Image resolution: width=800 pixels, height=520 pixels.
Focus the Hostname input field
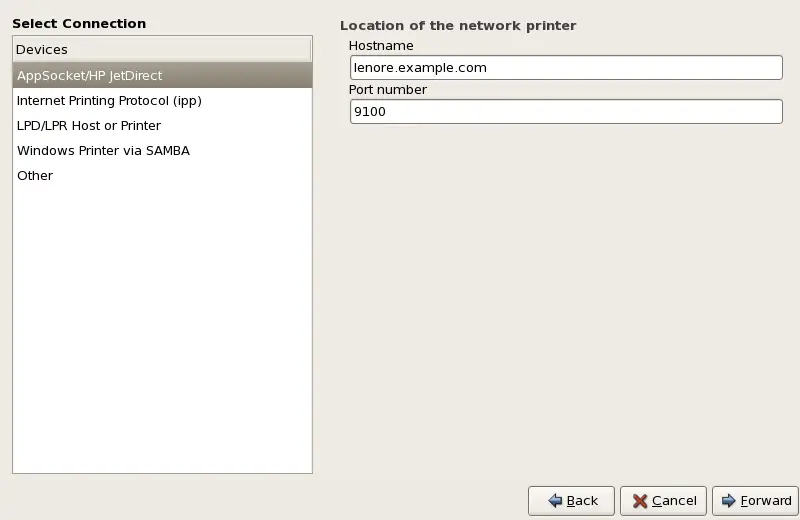pyautogui.click(x=565, y=67)
